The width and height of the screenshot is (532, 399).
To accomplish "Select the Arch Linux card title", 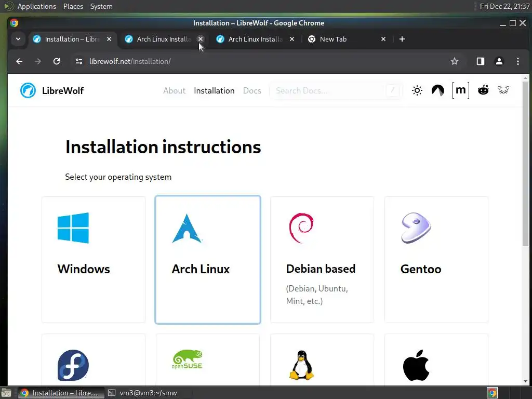I will pyautogui.click(x=201, y=269).
